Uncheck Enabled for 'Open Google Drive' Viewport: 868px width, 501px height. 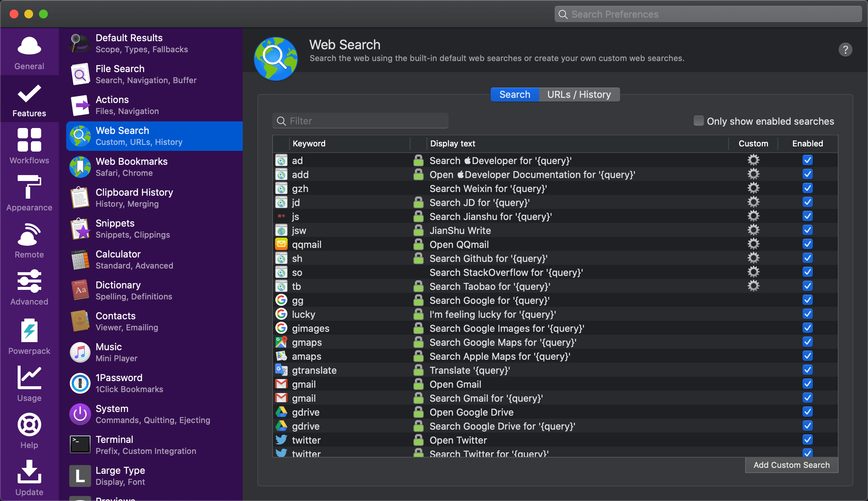click(x=807, y=412)
